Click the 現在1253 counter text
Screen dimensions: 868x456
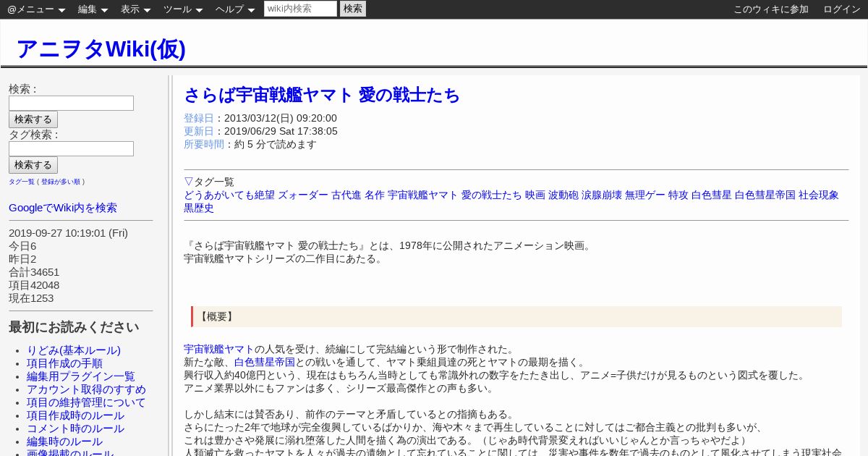click(31, 298)
